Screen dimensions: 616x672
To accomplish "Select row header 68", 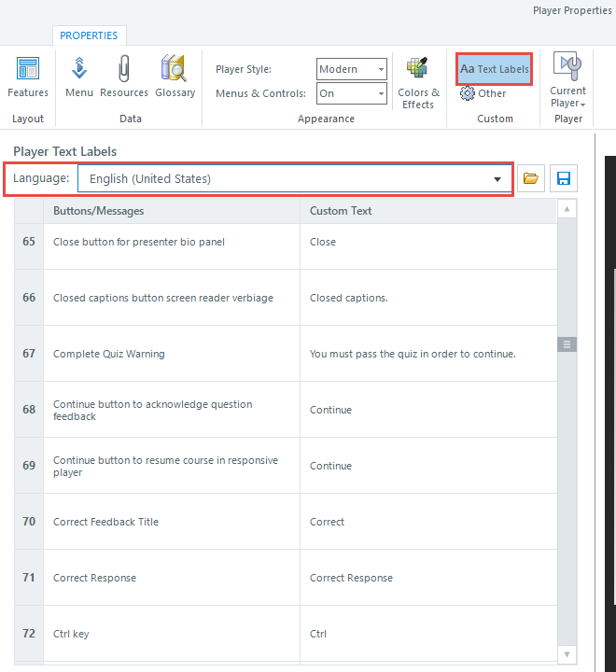I will pyautogui.click(x=29, y=410).
